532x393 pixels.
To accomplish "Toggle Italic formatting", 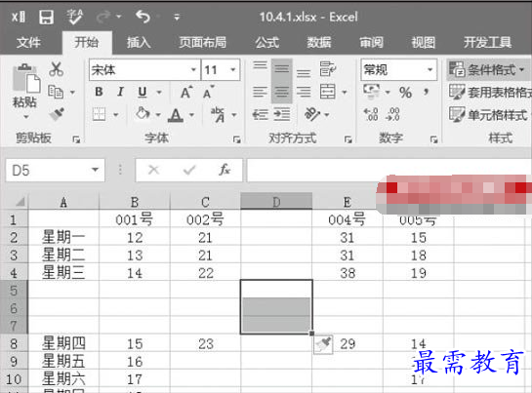I will point(120,92).
